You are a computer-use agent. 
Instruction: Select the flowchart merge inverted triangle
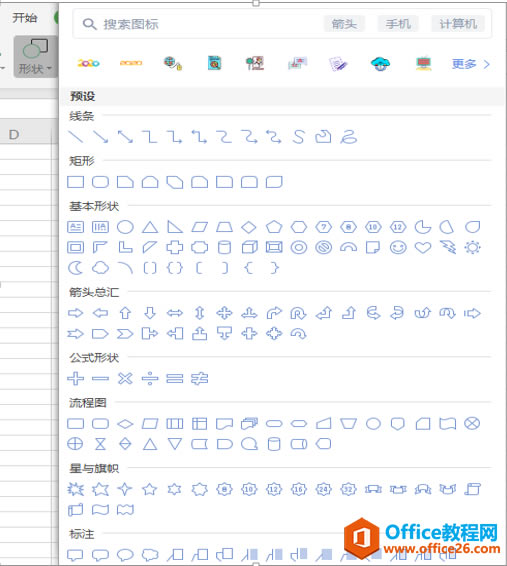pyautogui.click(x=175, y=444)
